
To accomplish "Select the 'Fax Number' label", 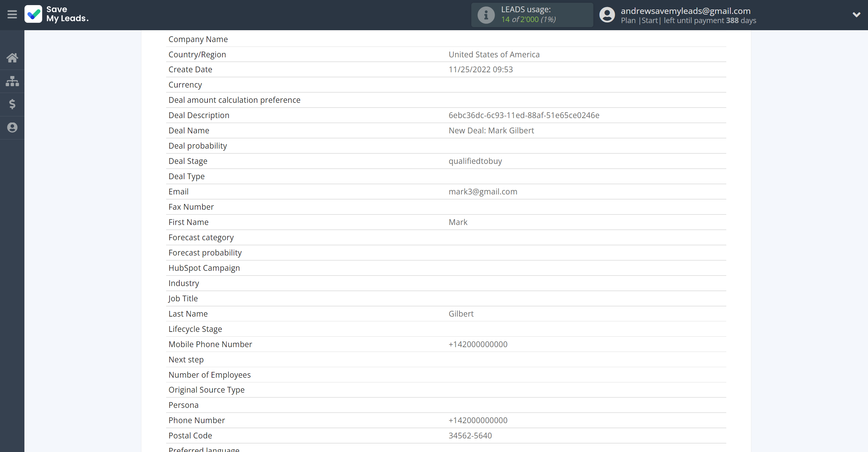I will [191, 207].
